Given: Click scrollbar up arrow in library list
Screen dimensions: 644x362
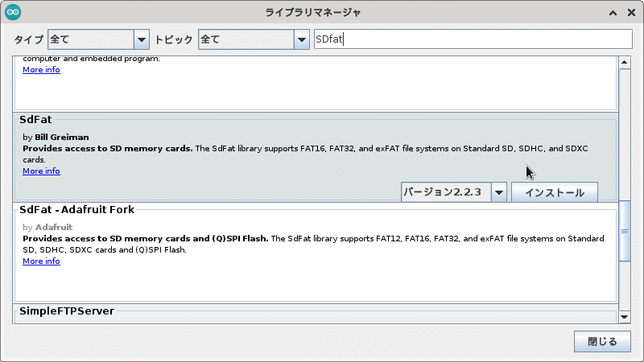Looking at the screenshot, I should (x=625, y=63).
